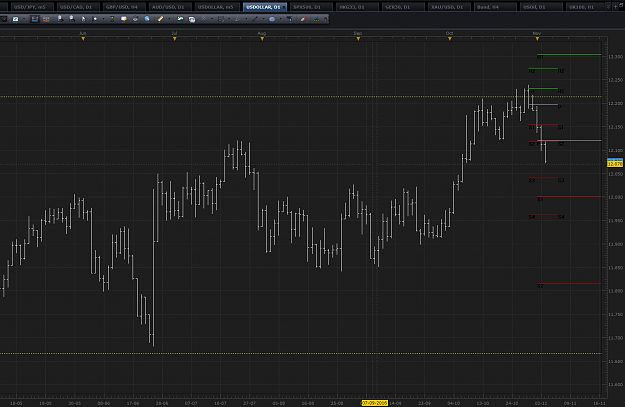The width and height of the screenshot is (625, 407).
Task: Click the hierarchy tree icon in the toolbar
Action: coord(316,19)
